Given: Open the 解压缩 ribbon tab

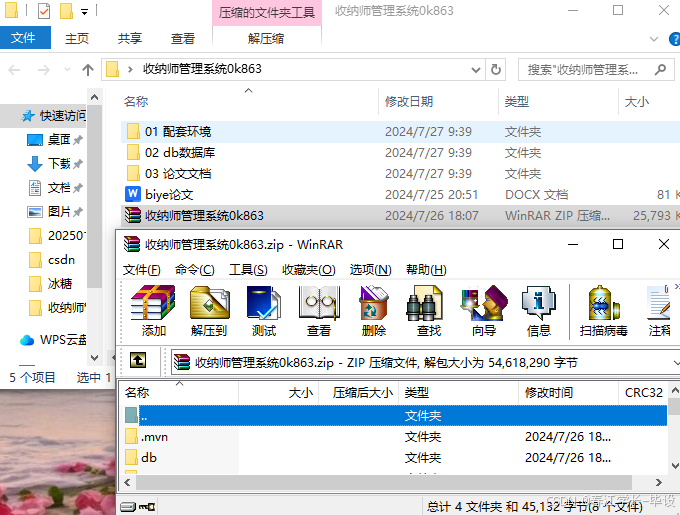Looking at the screenshot, I should tap(266, 39).
